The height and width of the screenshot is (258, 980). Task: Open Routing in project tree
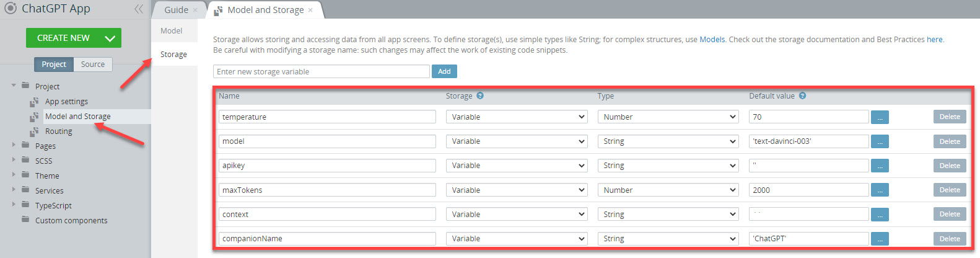(59, 131)
